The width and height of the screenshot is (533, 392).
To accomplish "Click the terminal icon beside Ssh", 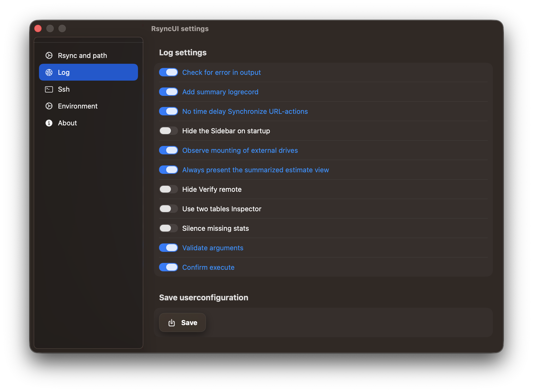I will point(49,89).
